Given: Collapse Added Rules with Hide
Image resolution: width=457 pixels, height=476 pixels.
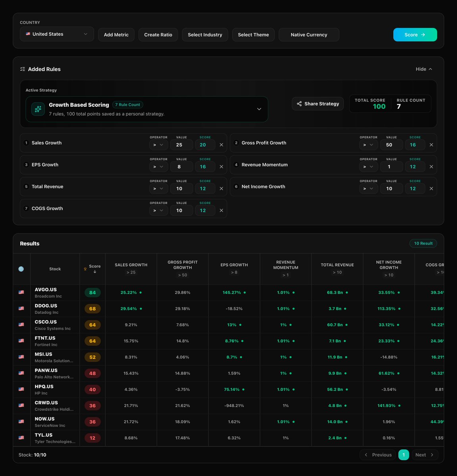Looking at the screenshot, I should [x=424, y=69].
